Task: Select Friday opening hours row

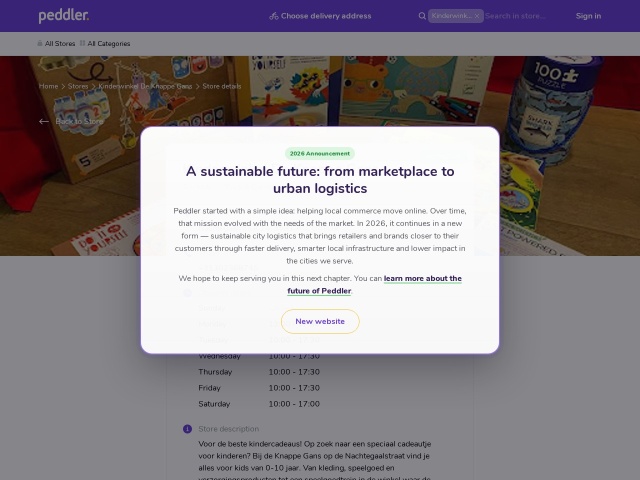Action: [x=259, y=388]
